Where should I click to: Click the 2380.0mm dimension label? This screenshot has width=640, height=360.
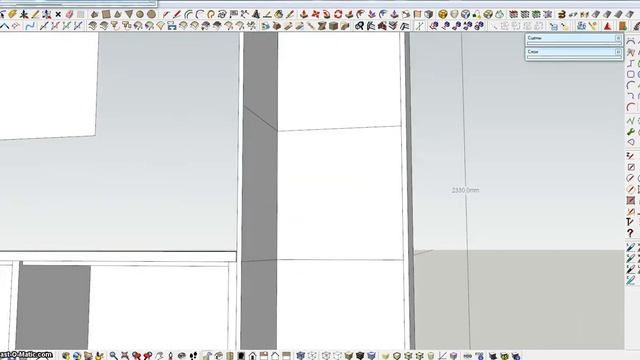point(465,190)
